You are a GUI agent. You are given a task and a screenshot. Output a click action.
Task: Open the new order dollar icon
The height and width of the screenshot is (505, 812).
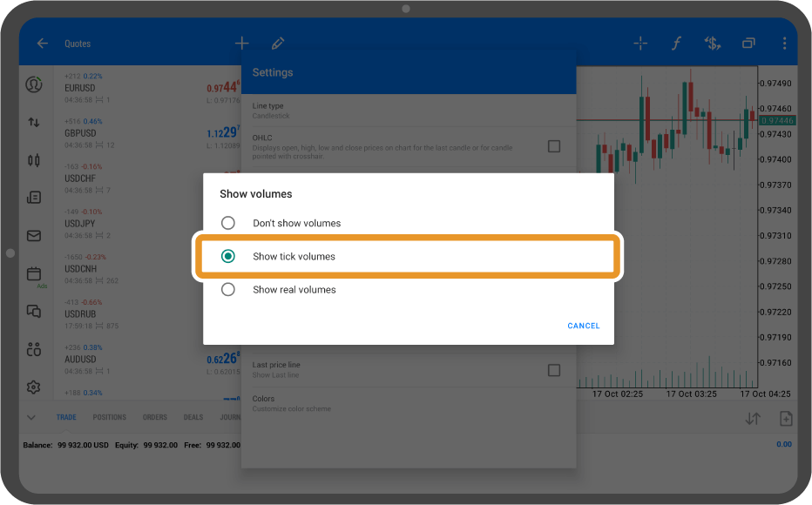click(x=713, y=44)
